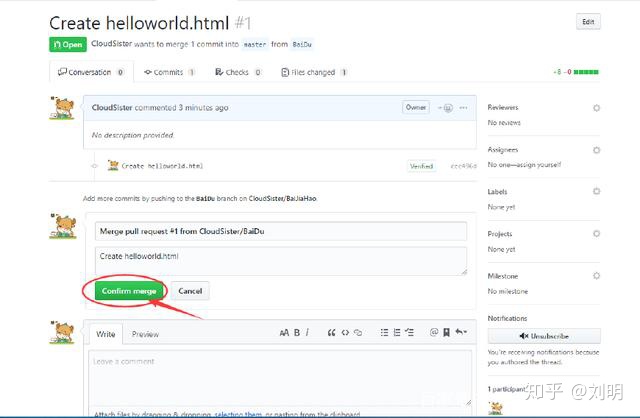This screenshot has height=418, width=640.
Task: Add a reaction emoji to the comment
Action: 446,108
